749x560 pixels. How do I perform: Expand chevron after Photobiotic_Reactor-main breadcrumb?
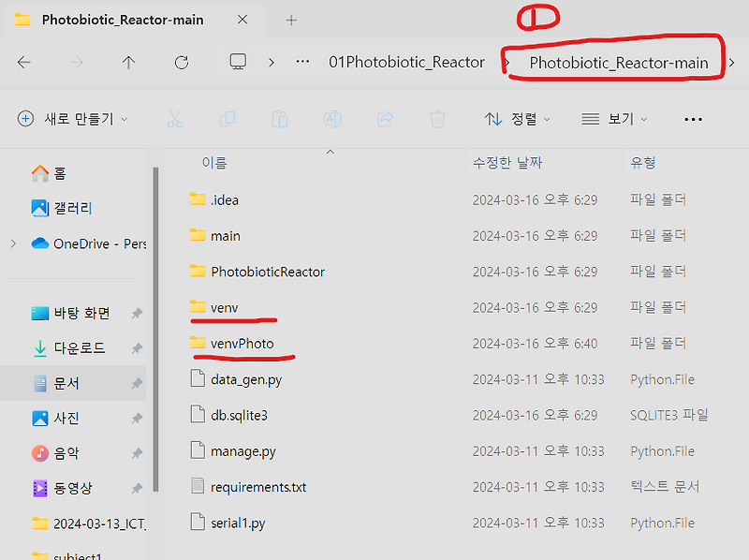click(x=732, y=62)
